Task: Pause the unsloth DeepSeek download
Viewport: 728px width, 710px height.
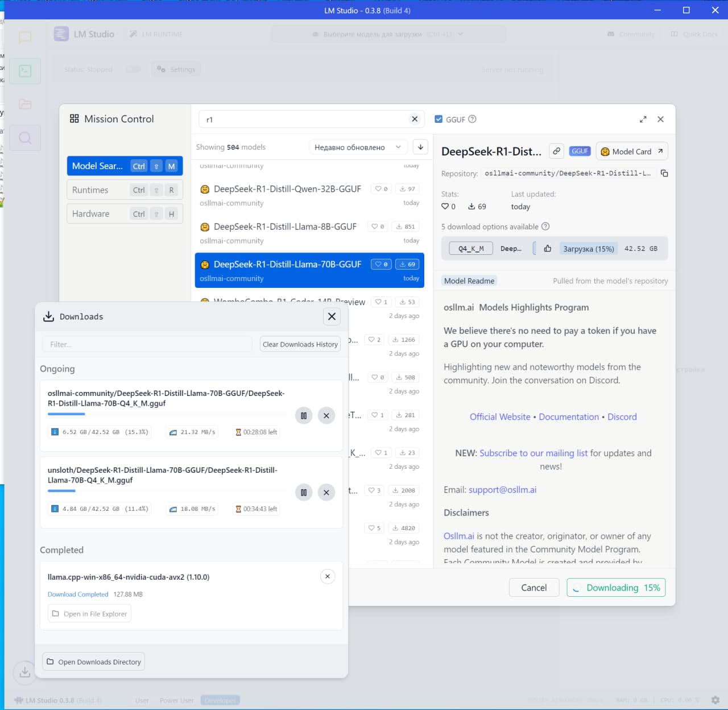Action: pyautogui.click(x=304, y=493)
